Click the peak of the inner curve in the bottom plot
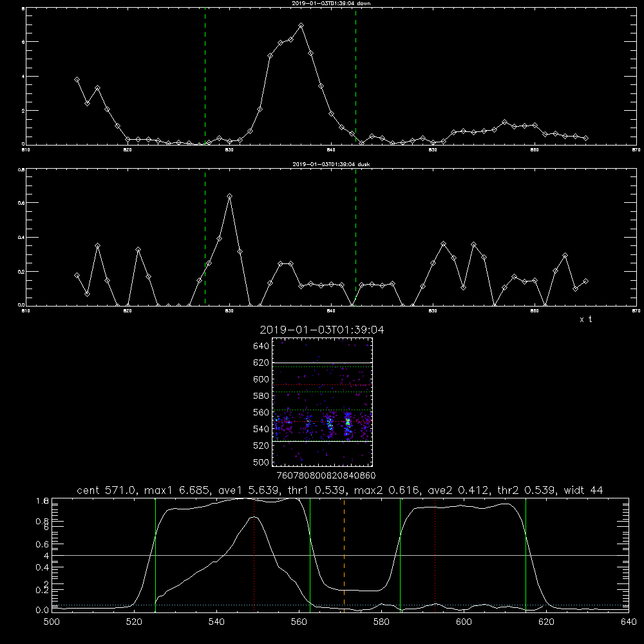The image size is (644, 644). click(x=254, y=517)
